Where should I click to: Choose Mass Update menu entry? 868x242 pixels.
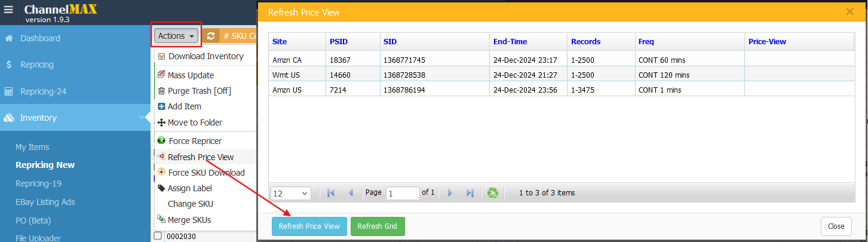[x=191, y=75]
